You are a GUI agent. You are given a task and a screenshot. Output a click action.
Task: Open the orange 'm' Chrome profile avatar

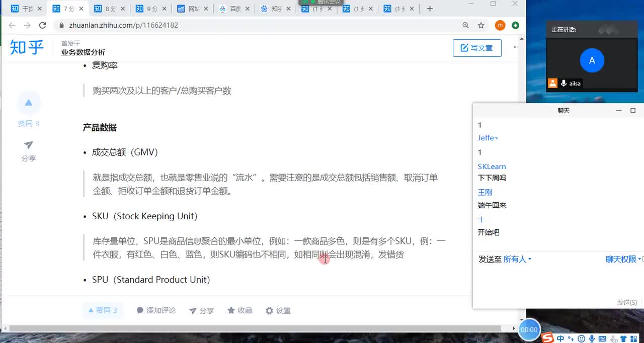coord(500,25)
